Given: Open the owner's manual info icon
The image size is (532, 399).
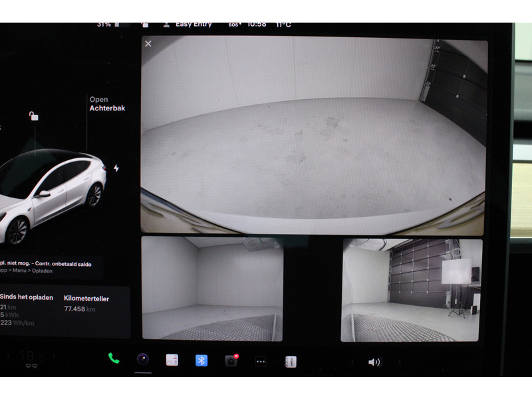Looking at the screenshot, I should pos(290,362).
